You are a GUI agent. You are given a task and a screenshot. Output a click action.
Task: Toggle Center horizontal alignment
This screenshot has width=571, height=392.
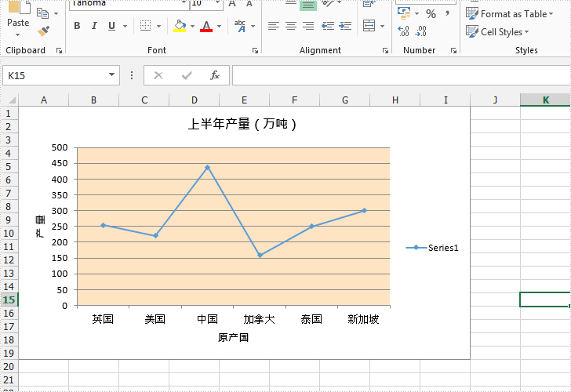[291, 26]
